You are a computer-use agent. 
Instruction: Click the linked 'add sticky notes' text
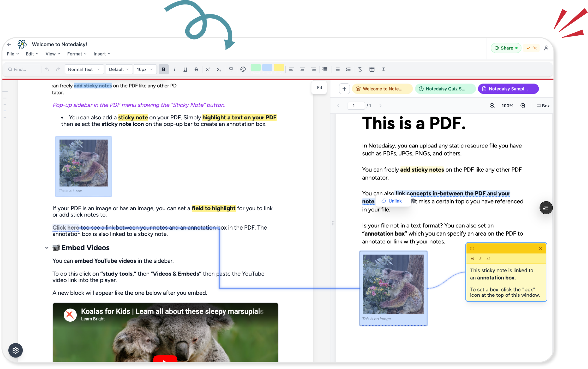pos(93,86)
